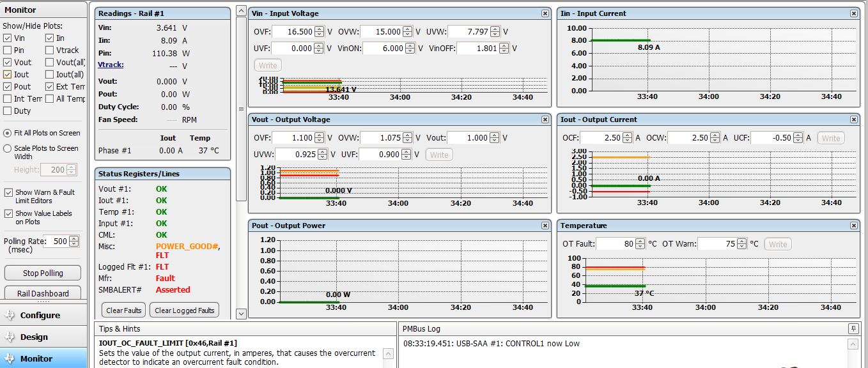Viewport: 868px width, 368px height.
Task: Adjust the Vout UVW 0.925 spinner arrows
Action: coord(322,154)
